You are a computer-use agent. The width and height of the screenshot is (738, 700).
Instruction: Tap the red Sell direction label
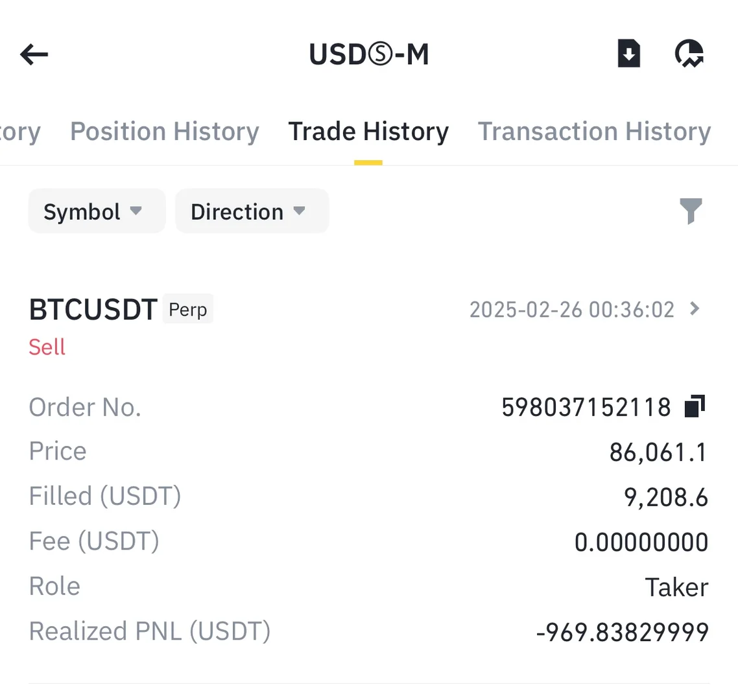coord(47,347)
